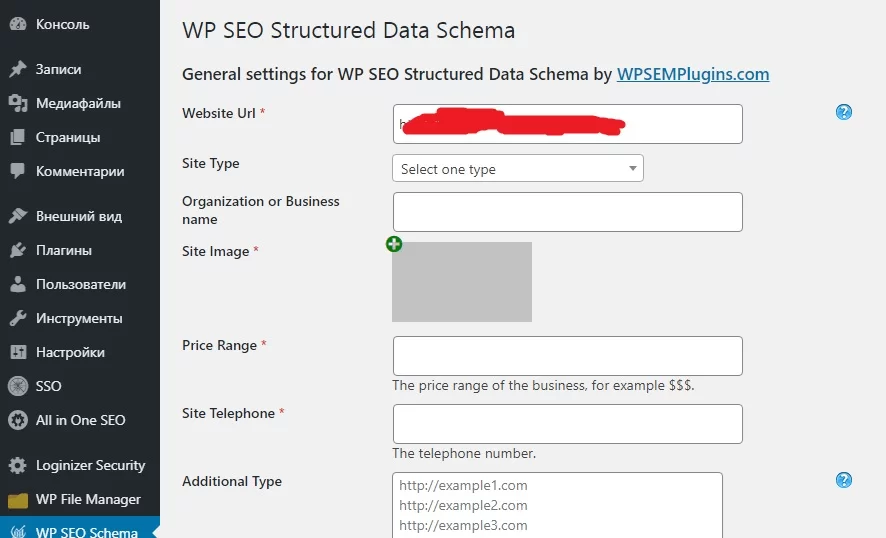Click the help icon beside Website Url
Screen dimensions: 886x538
coord(844,112)
